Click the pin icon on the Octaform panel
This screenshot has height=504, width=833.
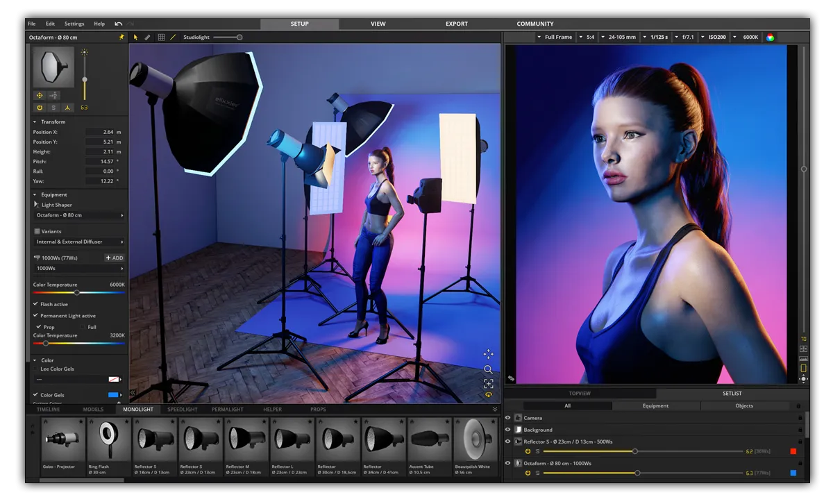pyautogui.click(x=121, y=37)
